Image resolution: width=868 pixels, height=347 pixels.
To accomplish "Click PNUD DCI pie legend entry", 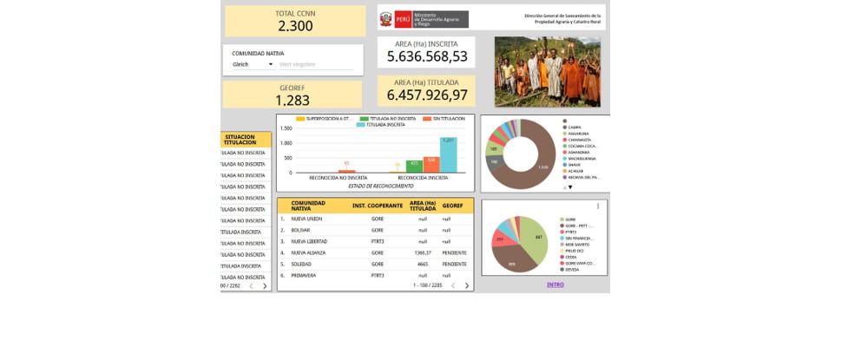I will (572, 251).
